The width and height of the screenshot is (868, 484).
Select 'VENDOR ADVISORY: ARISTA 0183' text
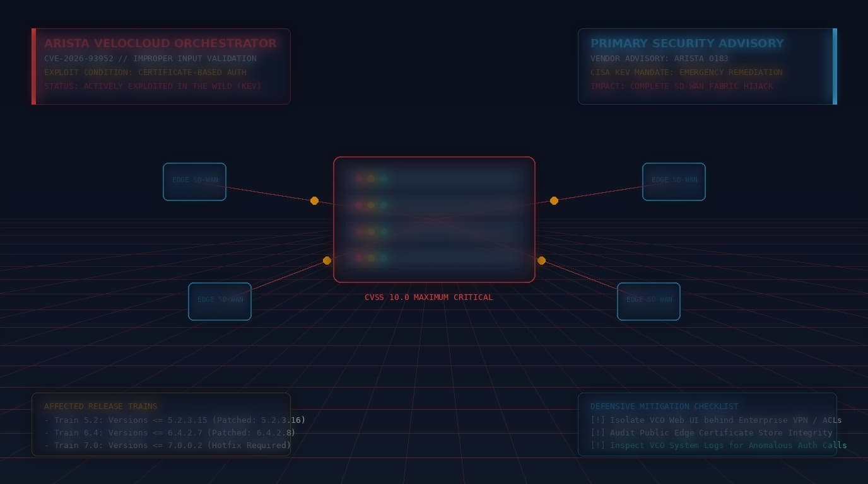(659, 59)
